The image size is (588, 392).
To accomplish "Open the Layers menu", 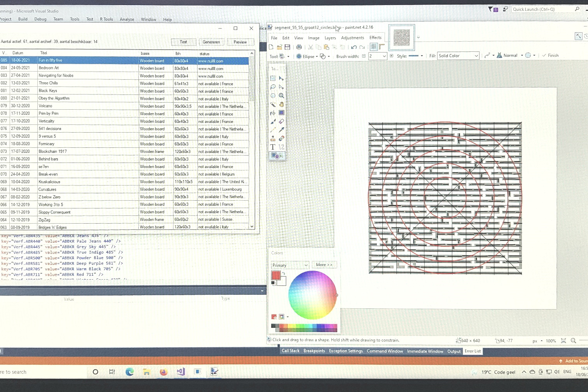I will coord(330,38).
